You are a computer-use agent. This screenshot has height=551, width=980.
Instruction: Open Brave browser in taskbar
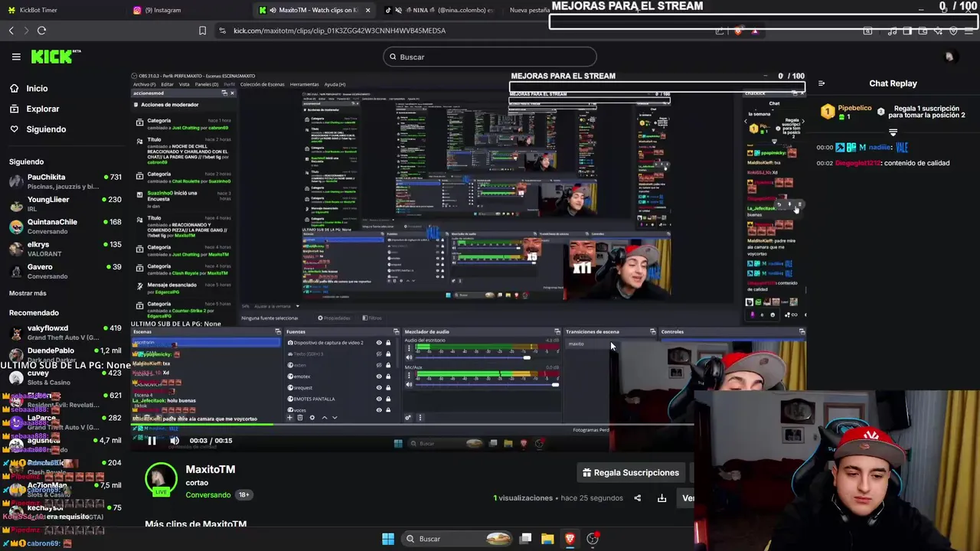pos(570,539)
